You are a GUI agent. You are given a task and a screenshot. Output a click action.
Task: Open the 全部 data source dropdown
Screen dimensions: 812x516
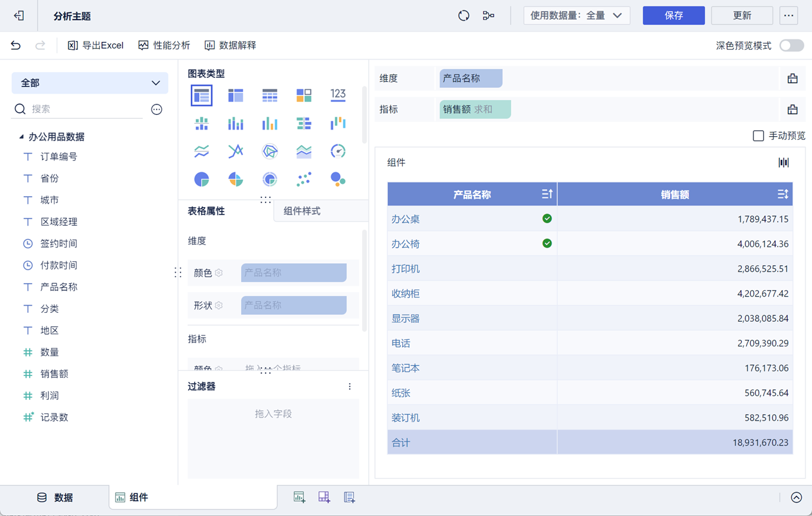(x=90, y=83)
